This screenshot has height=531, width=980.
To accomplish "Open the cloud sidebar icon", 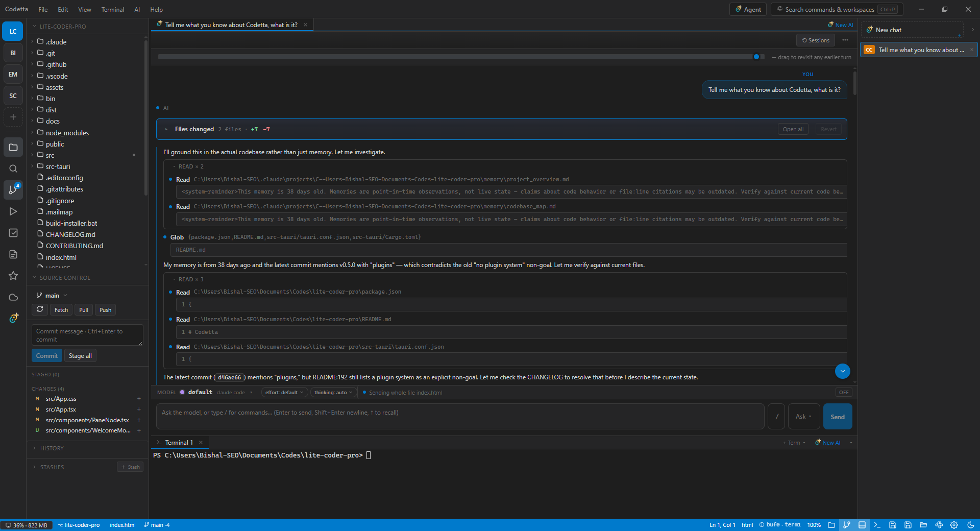I will click(x=13, y=297).
